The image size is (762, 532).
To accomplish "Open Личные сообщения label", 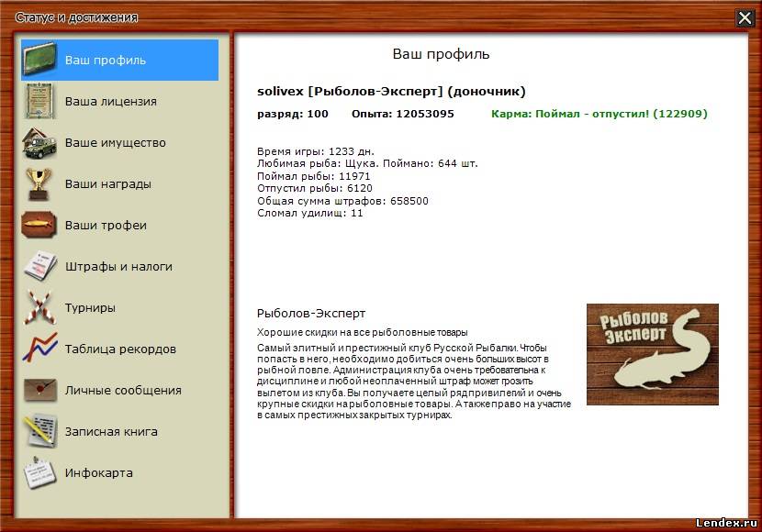I will coord(123,391).
